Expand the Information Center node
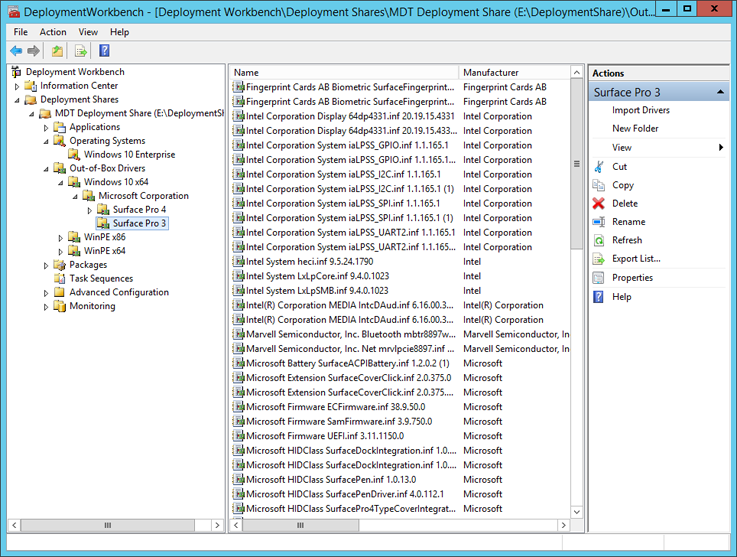 tap(17, 86)
